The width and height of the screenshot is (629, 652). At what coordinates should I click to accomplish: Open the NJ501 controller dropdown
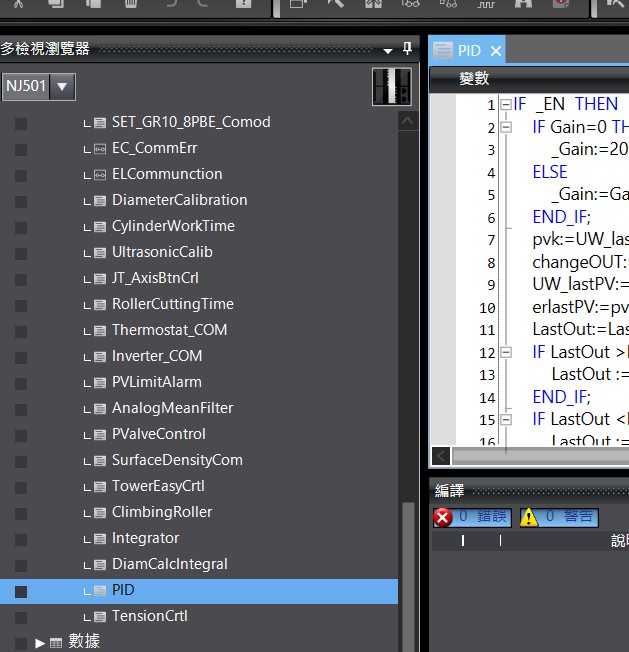tap(63, 86)
